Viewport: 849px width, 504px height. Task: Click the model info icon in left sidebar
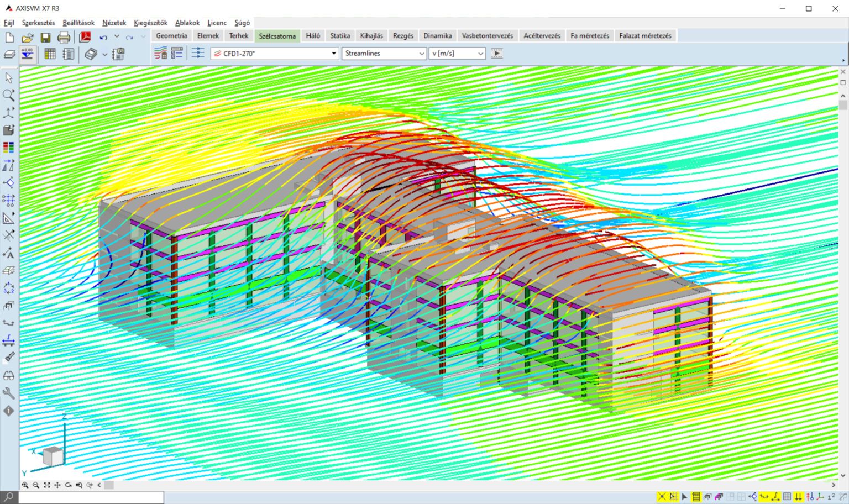click(9, 411)
